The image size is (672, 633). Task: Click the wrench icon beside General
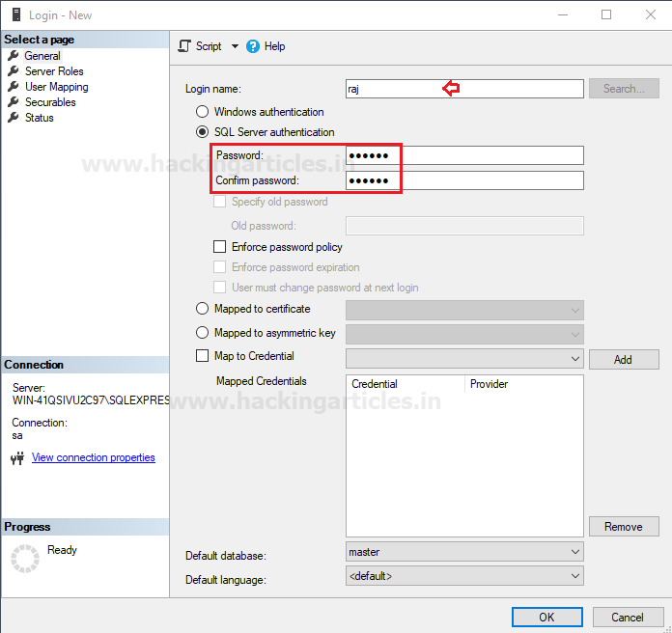(x=14, y=55)
